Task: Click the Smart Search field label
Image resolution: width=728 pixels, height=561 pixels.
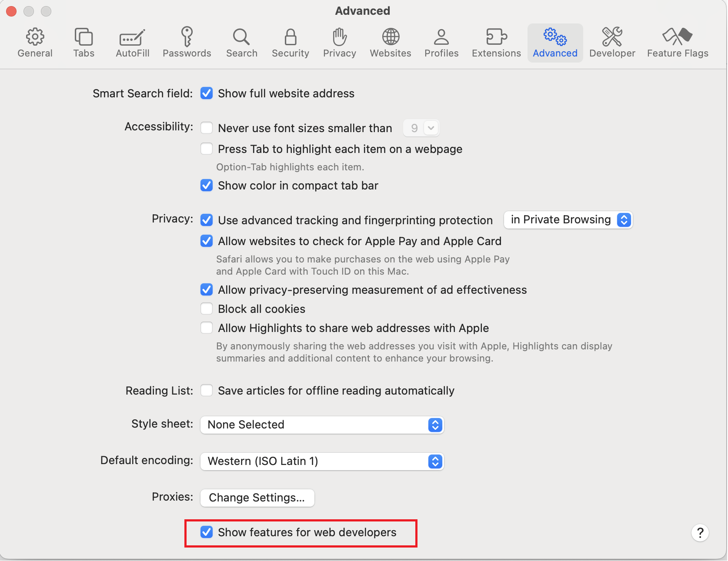Action: 143,93
